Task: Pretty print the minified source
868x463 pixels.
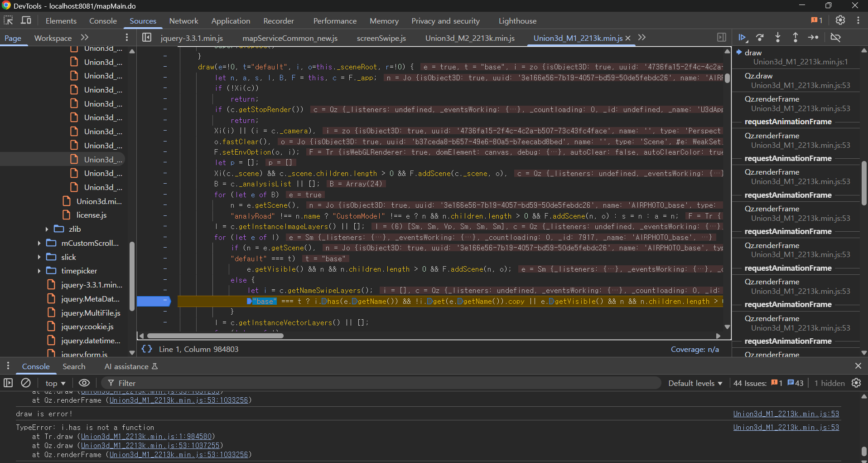Action: 147,349
